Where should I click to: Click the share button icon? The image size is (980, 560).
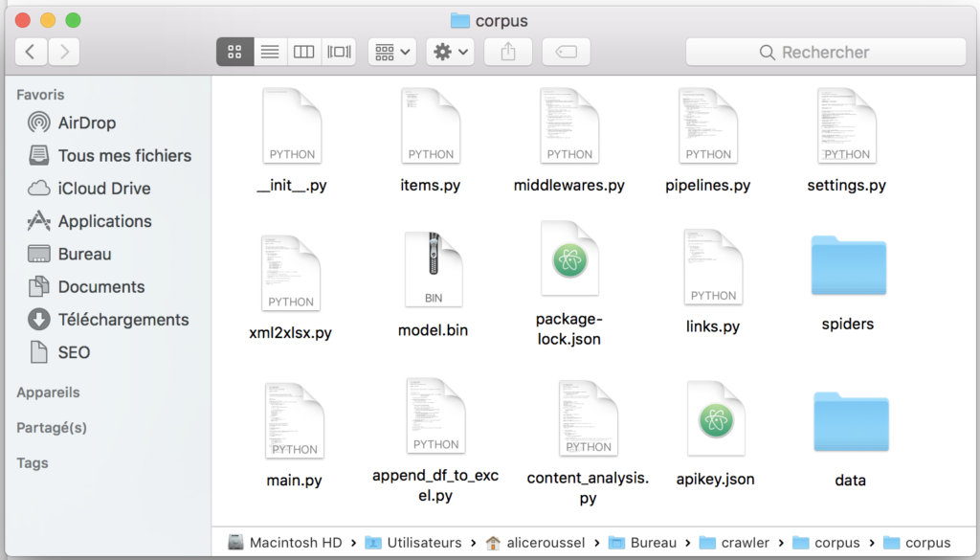pyautogui.click(x=508, y=52)
